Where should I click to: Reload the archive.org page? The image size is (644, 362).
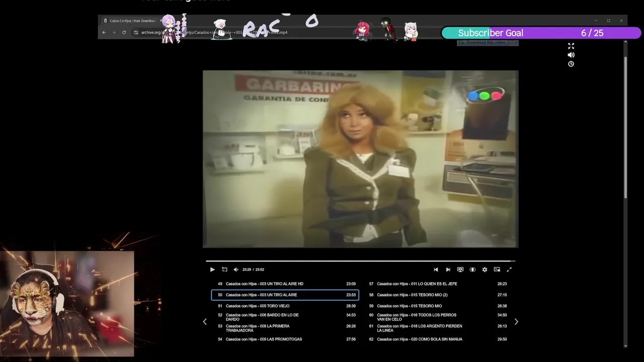124,32
